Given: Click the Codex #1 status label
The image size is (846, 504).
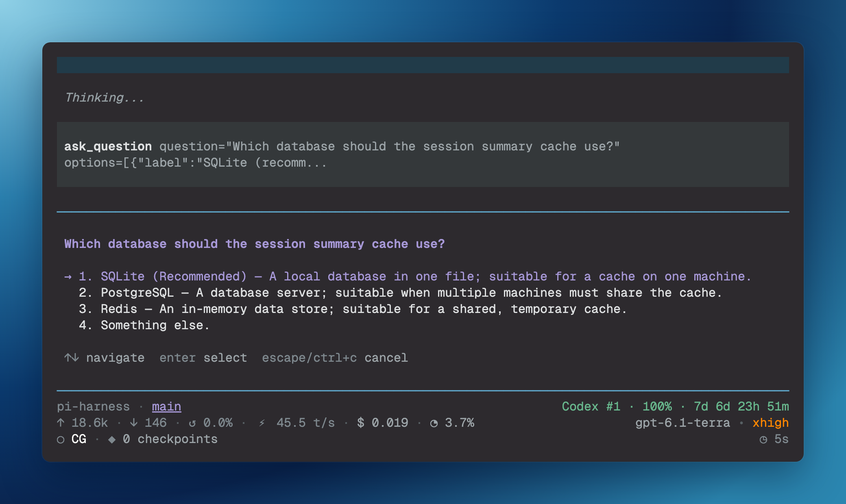Looking at the screenshot, I should click(x=591, y=406).
